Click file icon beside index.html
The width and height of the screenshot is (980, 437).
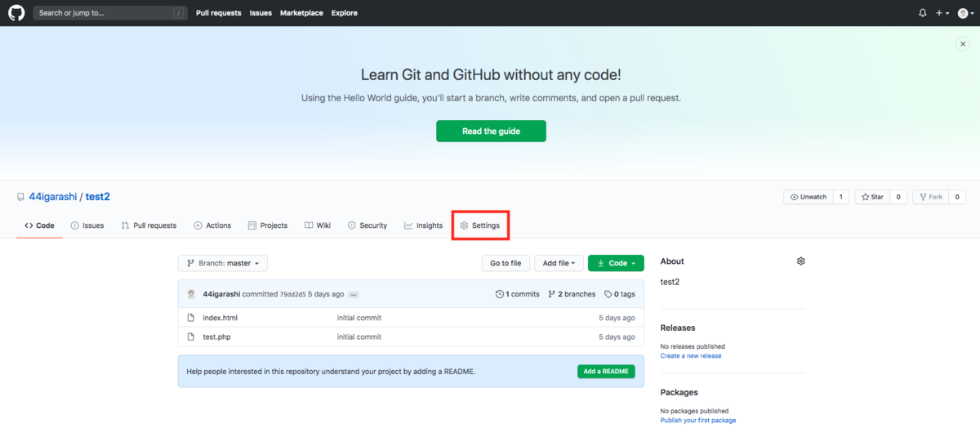pyautogui.click(x=191, y=318)
